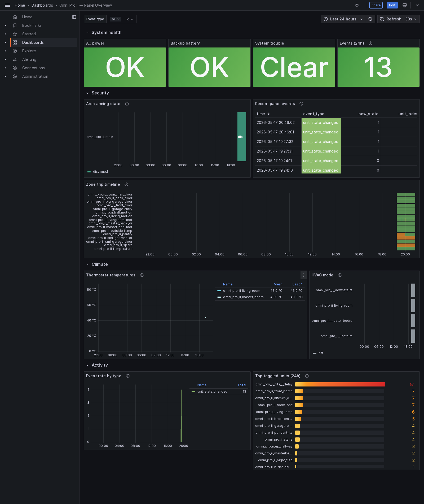Click the Edit dashboard button
Screen dimensions: 424x504
392,5
